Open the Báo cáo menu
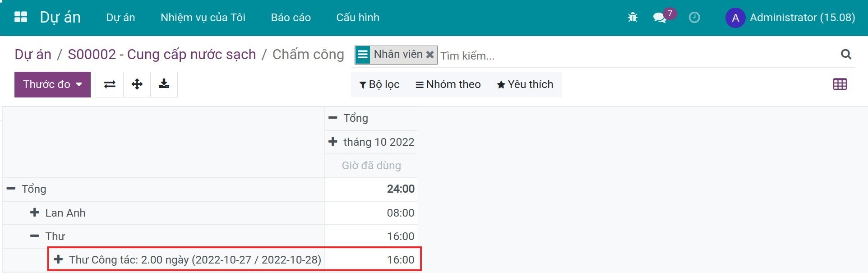 click(x=290, y=18)
